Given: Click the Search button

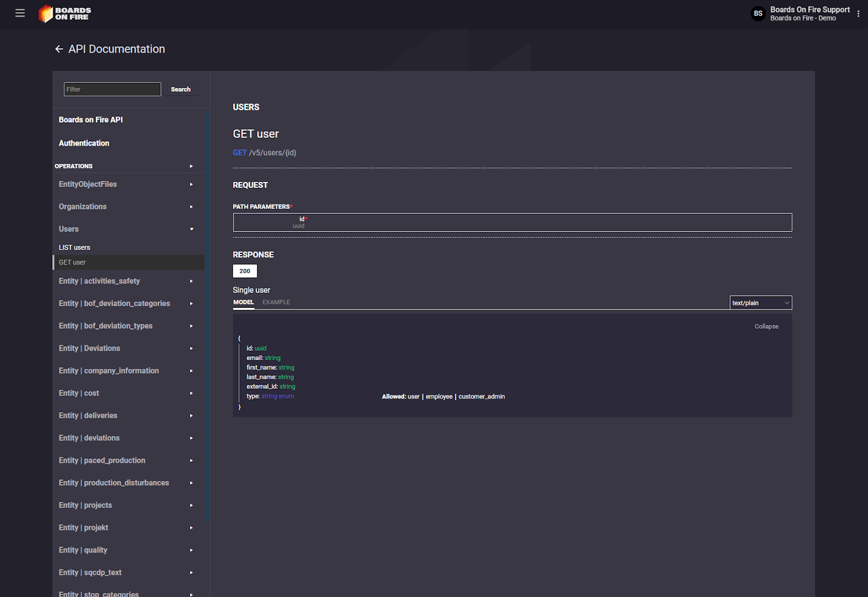Looking at the screenshot, I should [180, 90].
